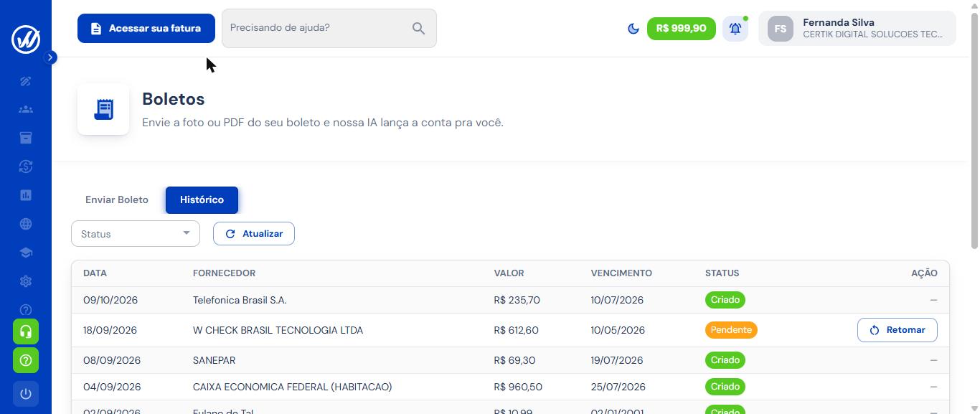Click CAIXA ECONOMICA FEDERAL (HABITACAO) cell
The height and width of the screenshot is (414, 980).
click(x=292, y=387)
